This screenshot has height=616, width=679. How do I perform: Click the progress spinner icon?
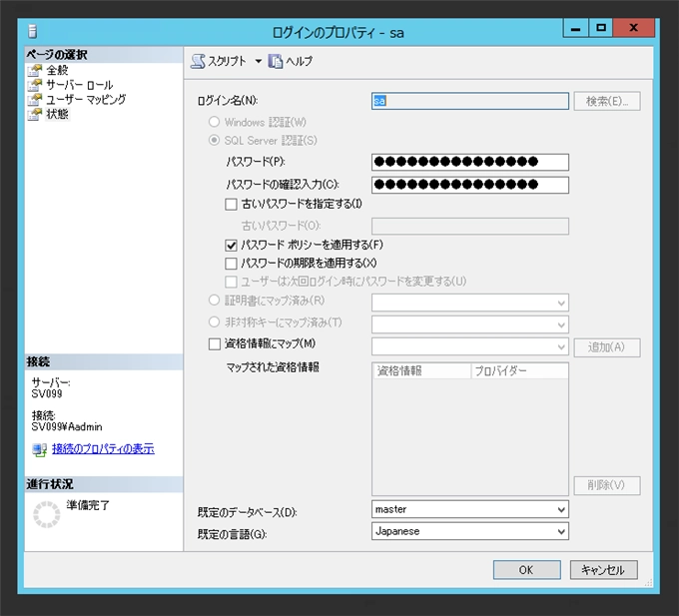tap(47, 514)
